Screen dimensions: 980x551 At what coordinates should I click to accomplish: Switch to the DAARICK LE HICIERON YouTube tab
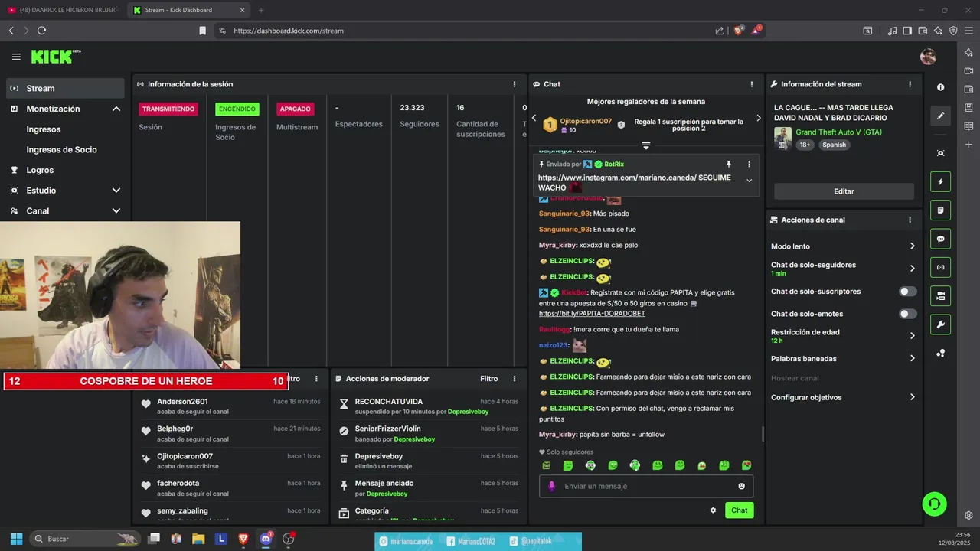pyautogui.click(x=64, y=10)
